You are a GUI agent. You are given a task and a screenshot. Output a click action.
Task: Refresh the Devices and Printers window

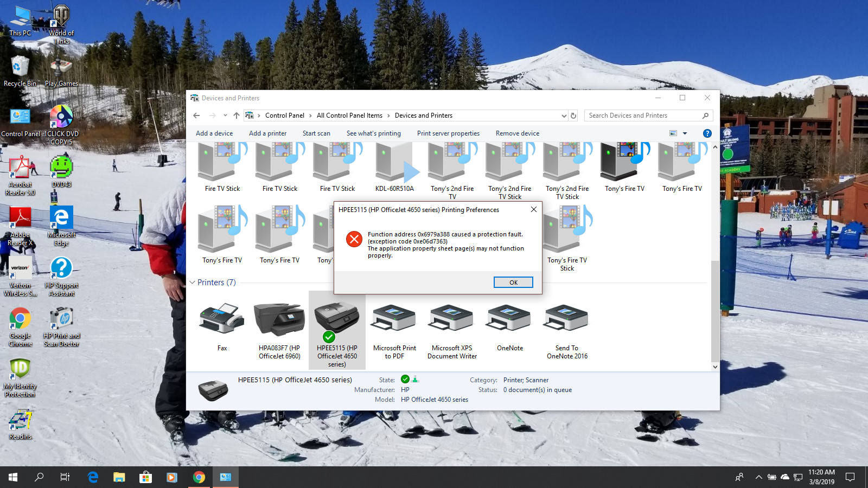tap(573, 115)
